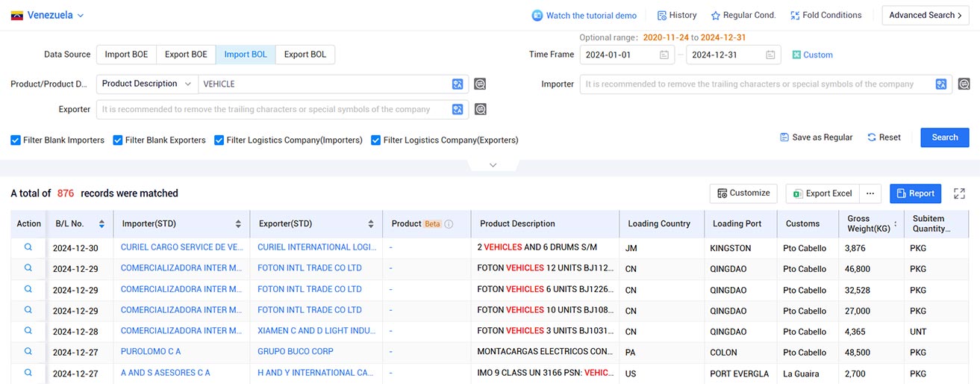Image resolution: width=980 pixels, height=384 pixels.
Task: Click the translate icon in the product field
Action: tap(458, 84)
